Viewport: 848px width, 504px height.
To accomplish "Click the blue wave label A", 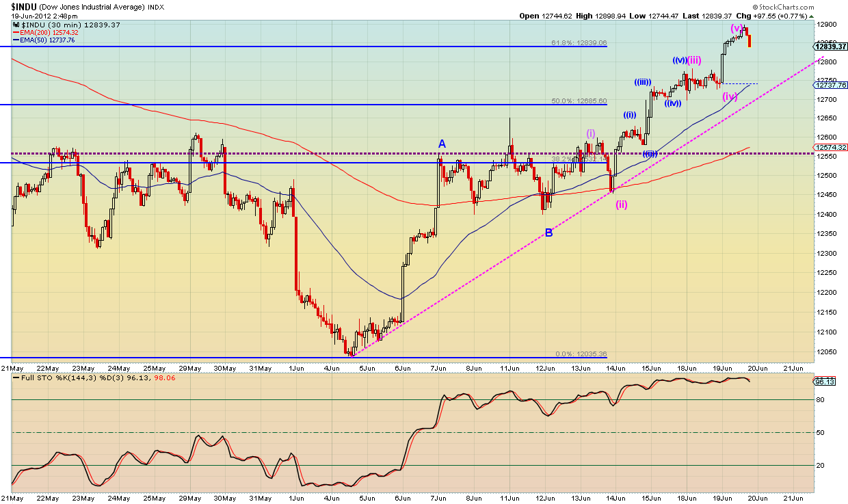I will click(442, 144).
